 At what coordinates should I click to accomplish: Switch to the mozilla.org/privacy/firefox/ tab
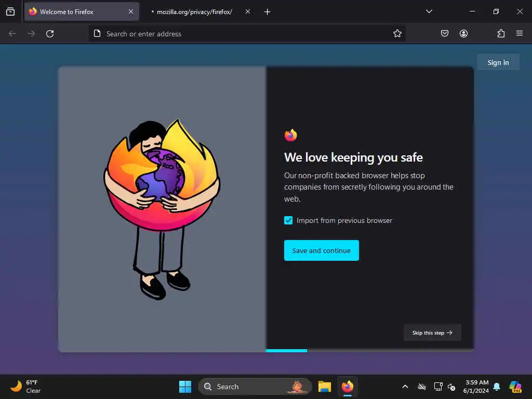click(194, 11)
